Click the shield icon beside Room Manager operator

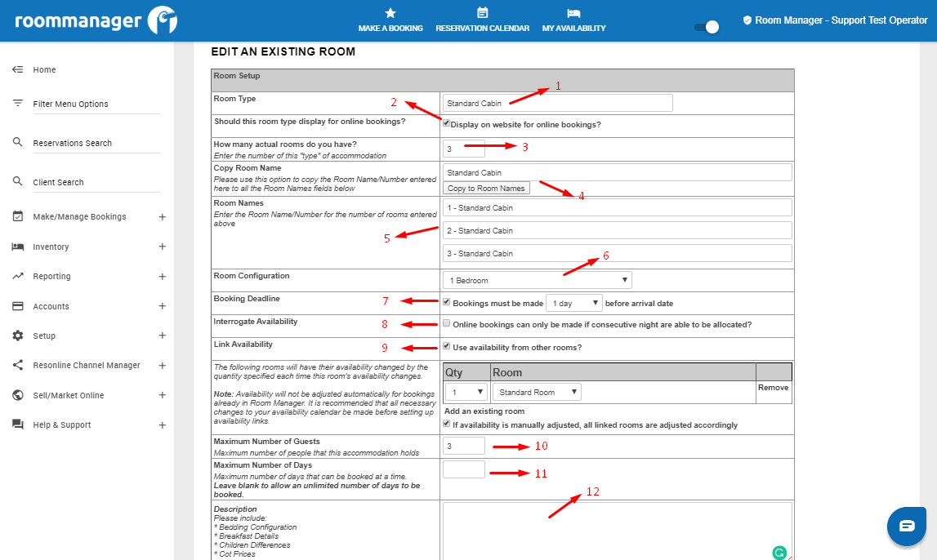point(747,20)
